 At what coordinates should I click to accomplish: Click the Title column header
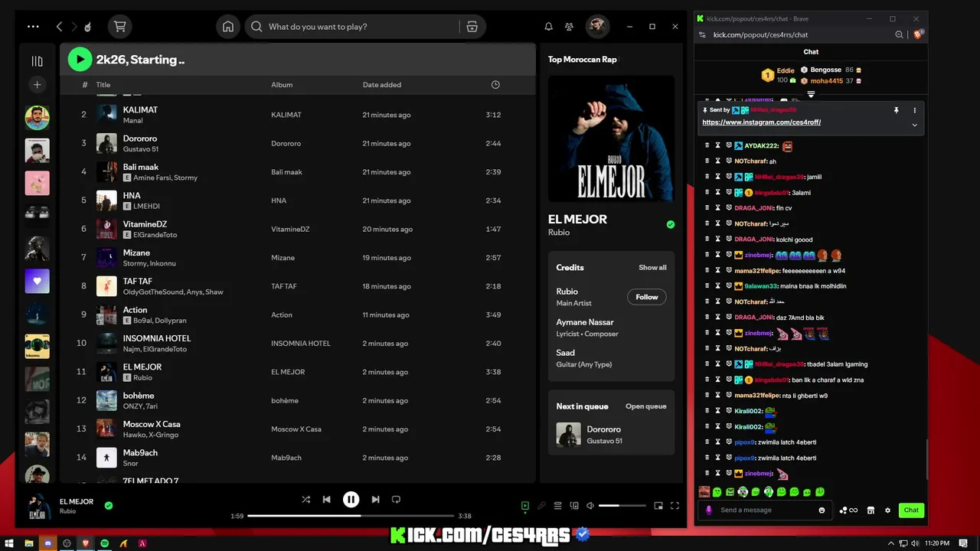click(x=103, y=85)
